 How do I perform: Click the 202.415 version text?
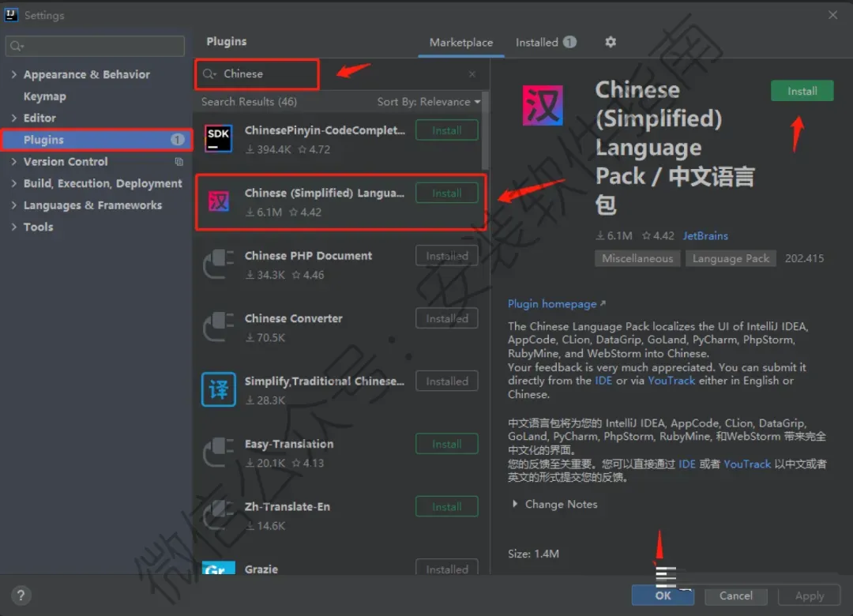pyautogui.click(x=804, y=258)
